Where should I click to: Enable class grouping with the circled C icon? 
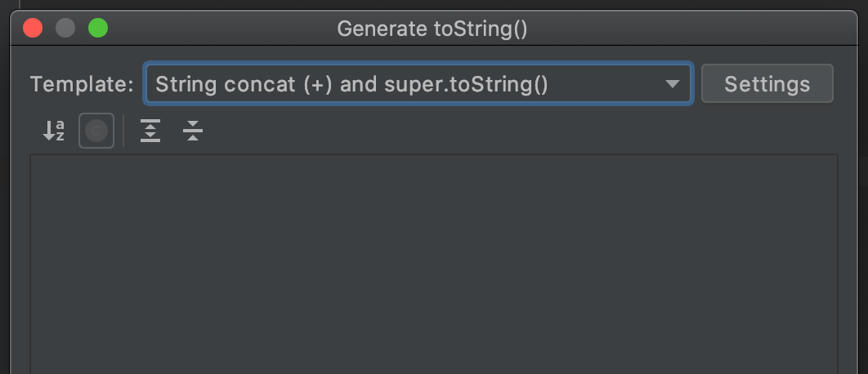click(x=96, y=131)
